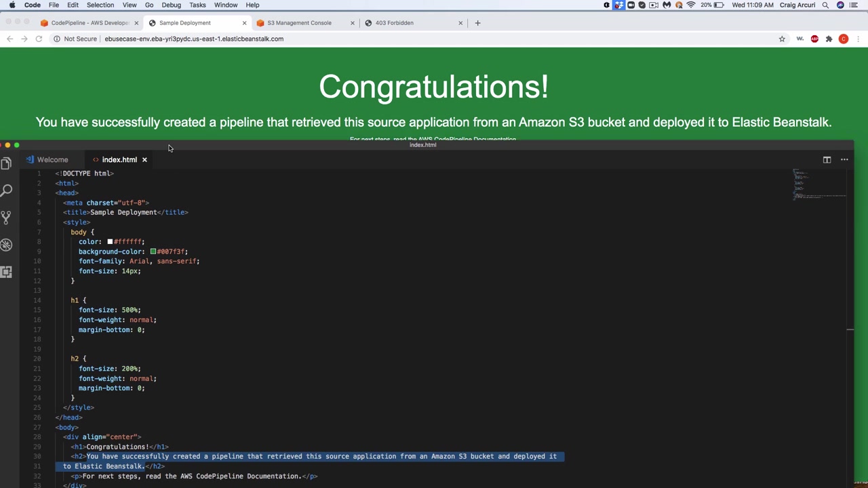The image size is (868, 488).
Task: Bookmark page with the star icon
Action: [782, 39]
